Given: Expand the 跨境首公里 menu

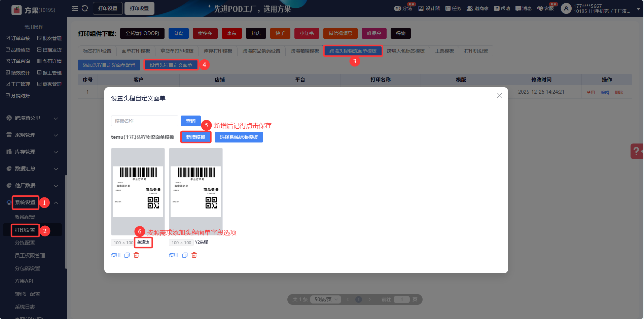Looking at the screenshot, I should click(x=33, y=118).
